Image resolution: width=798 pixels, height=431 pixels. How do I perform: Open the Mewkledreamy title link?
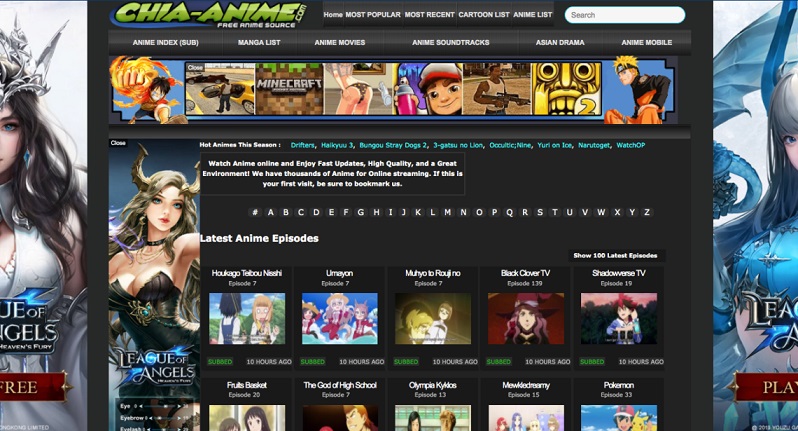526,385
